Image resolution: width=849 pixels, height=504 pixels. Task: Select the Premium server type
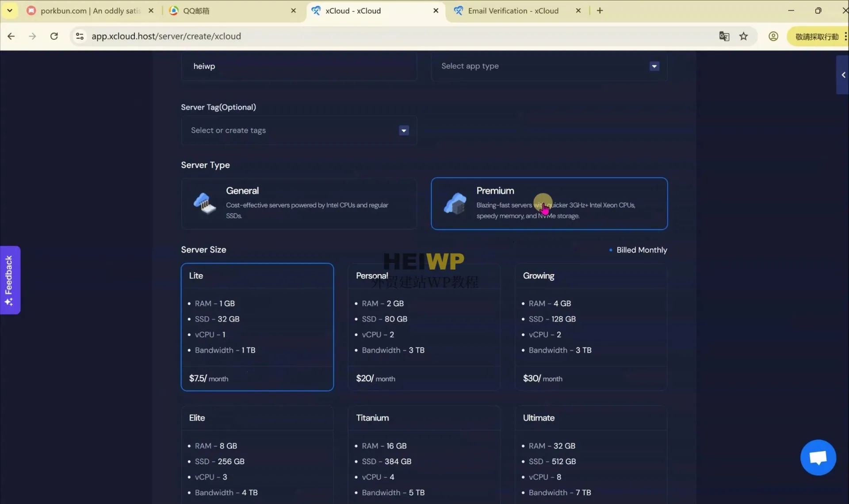549,203
